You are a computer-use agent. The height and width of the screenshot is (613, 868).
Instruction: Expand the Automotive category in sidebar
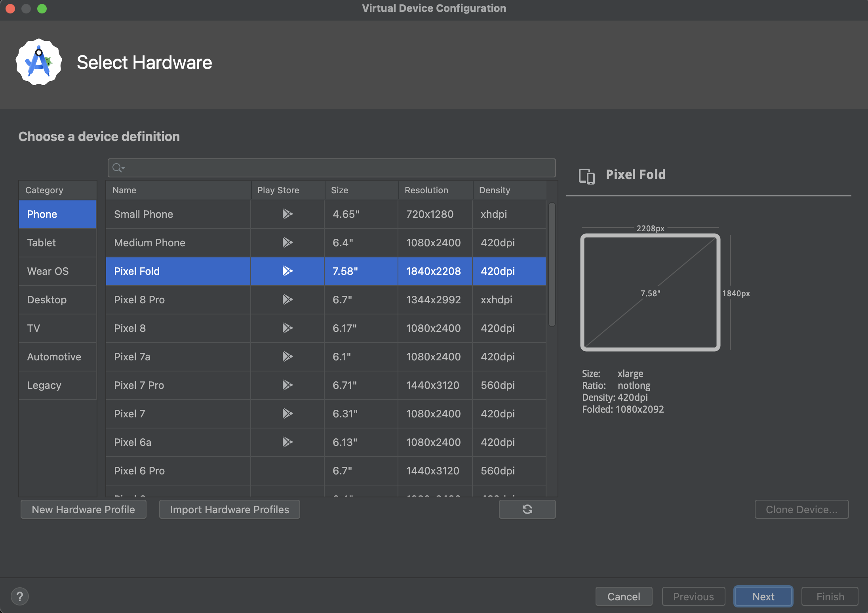click(54, 356)
